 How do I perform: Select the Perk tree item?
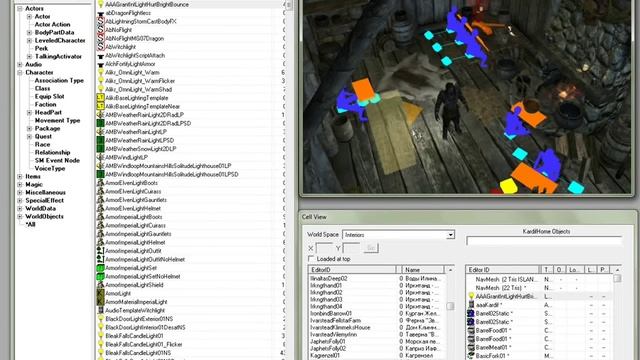[41, 48]
